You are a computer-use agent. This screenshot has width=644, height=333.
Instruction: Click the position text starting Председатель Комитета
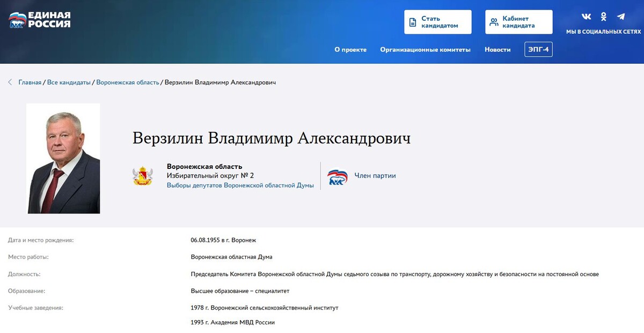click(395, 274)
